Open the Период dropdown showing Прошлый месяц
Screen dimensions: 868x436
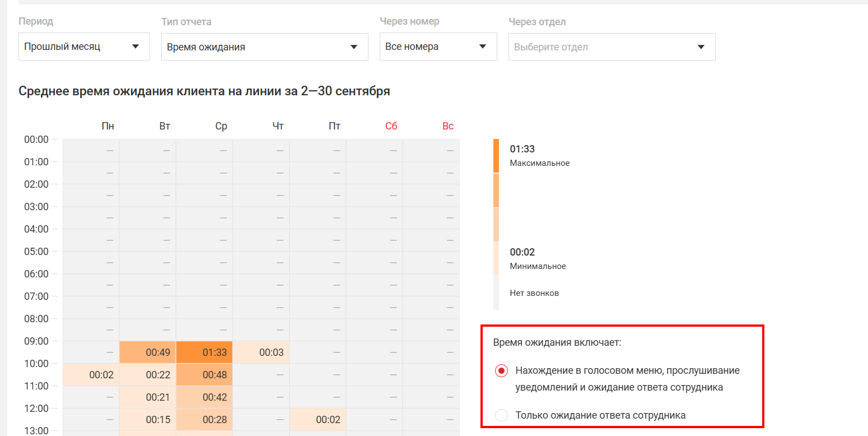coord(84,47)
